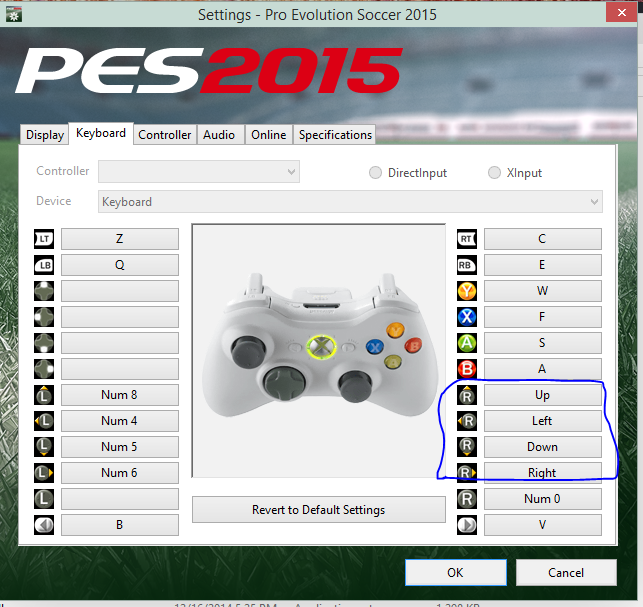Click the PES settings icon in title bar
The width and height of the screenshot is (643, 607).
[14, 14]
